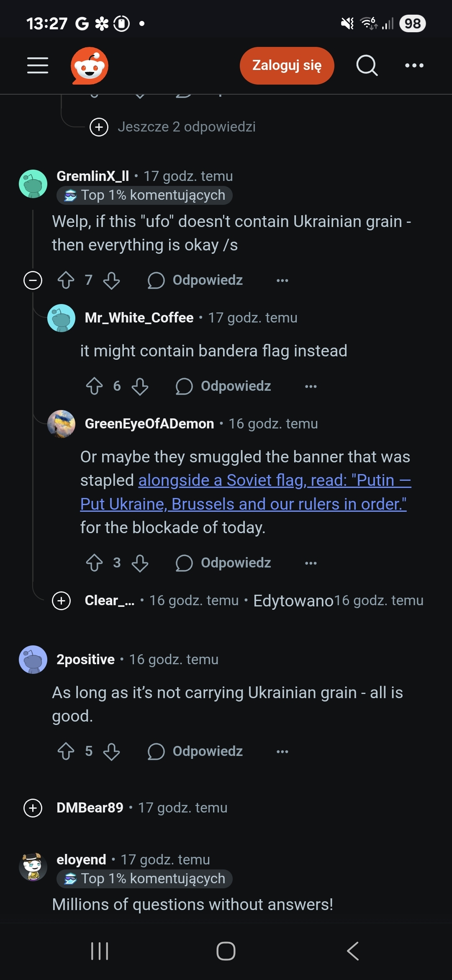Downvote 2positive's comment
Image resolution: width=452 pixels, height=980 pixels.
click(x=111, y=751)
